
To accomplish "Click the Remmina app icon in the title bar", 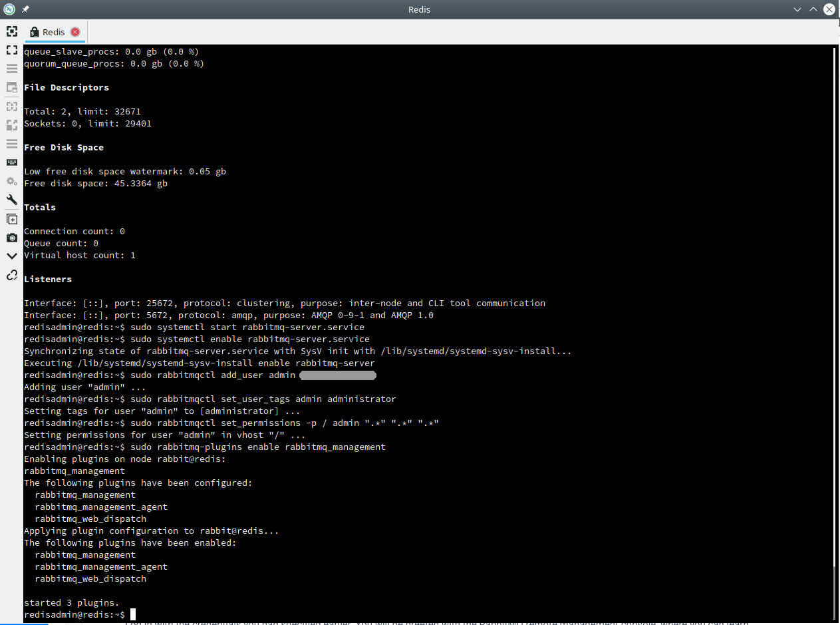I will pos(9,9).
